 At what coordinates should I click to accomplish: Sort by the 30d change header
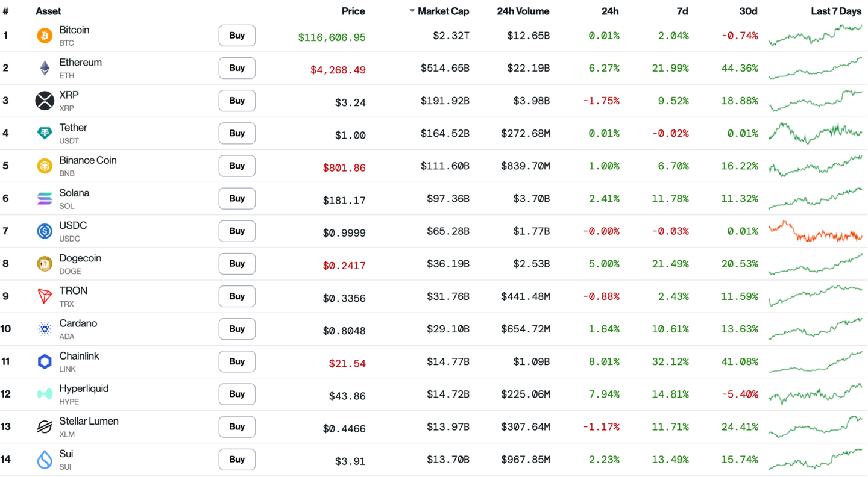tap(748, 11)
